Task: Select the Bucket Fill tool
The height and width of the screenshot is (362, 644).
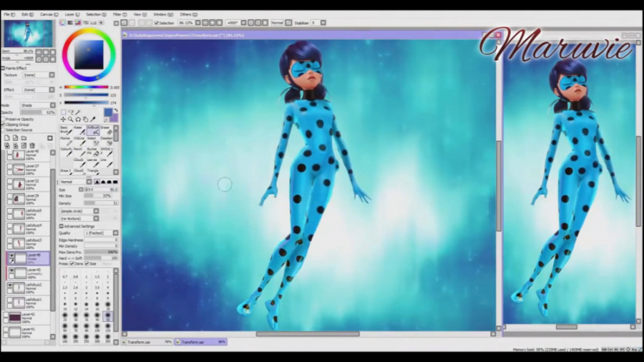Action: (94, 152)
